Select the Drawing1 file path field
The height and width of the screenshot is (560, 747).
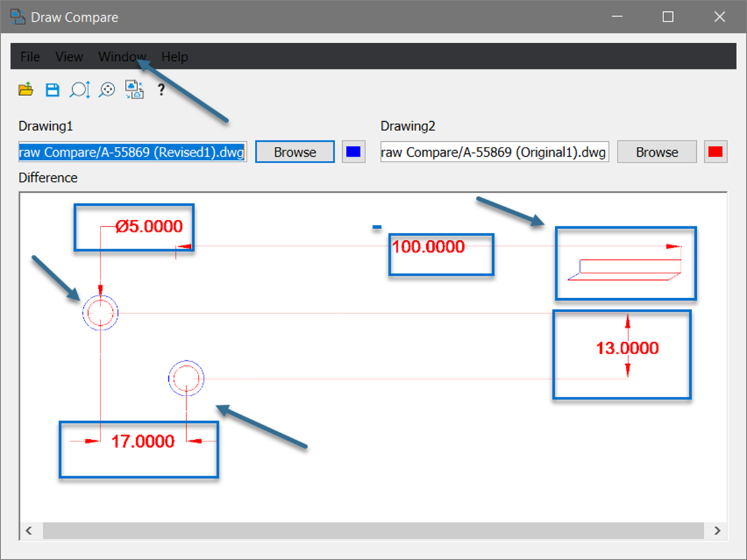[x=132, y=151]
